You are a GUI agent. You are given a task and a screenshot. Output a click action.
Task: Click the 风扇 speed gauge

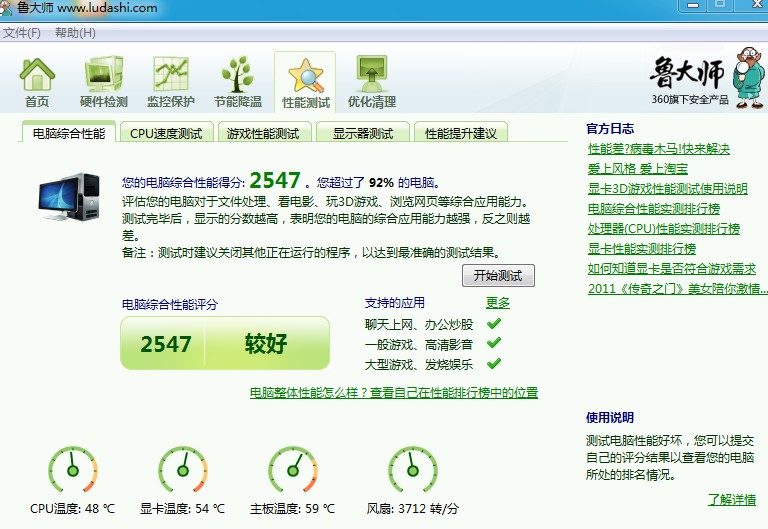[412, 469]
